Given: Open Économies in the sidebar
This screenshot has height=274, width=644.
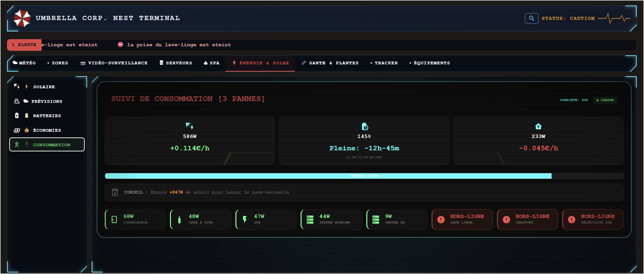Looking at the screenshot, I should click(x=47, y=130).
